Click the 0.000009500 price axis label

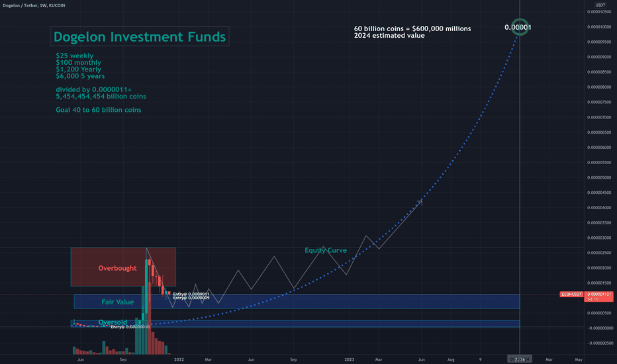(599, 42)
